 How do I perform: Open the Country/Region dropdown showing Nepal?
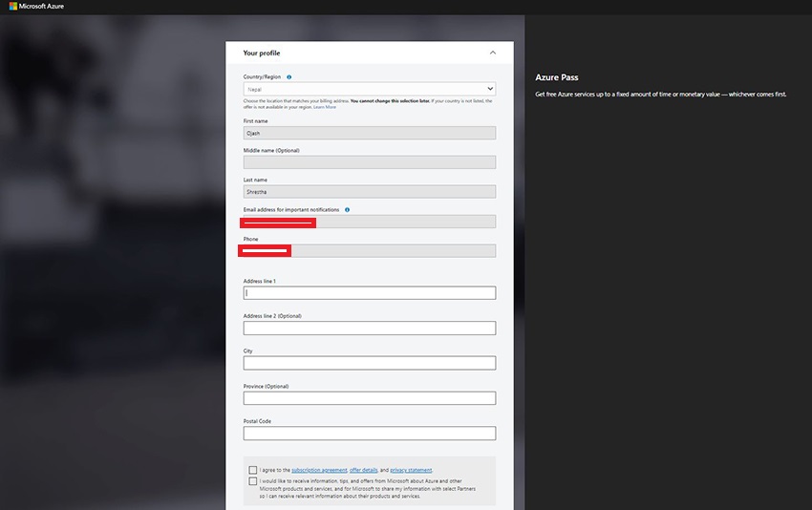pos(370,89)
